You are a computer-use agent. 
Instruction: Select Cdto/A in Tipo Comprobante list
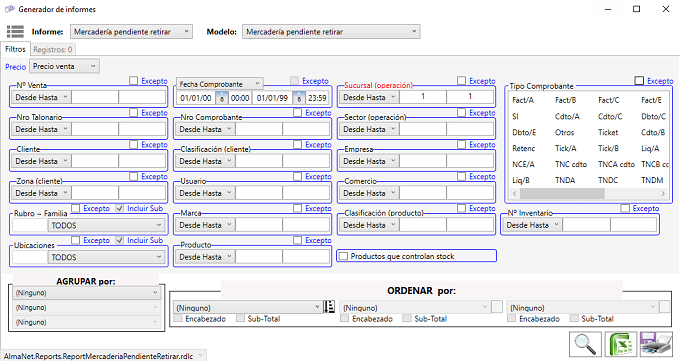click(x=567, y=116)
